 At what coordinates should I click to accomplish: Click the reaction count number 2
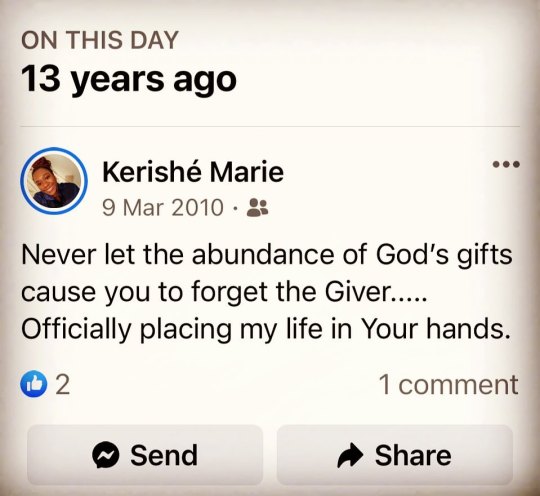pos(63,384)
